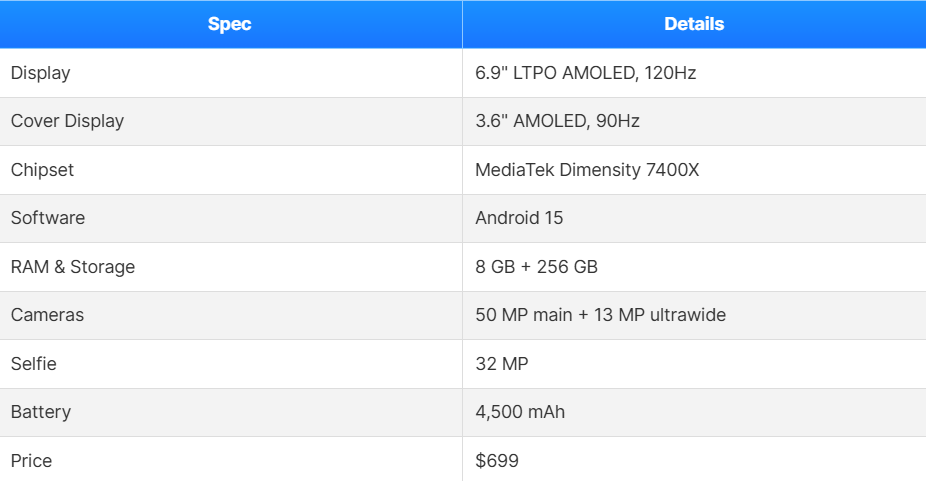Click the Android 15 value
The height and width of the screenshot is (481, 926).
(520, 218)
